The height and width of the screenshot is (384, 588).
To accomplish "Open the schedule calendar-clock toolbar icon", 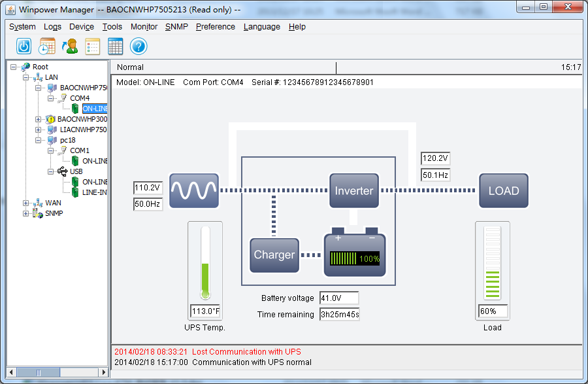I will 47,46.
